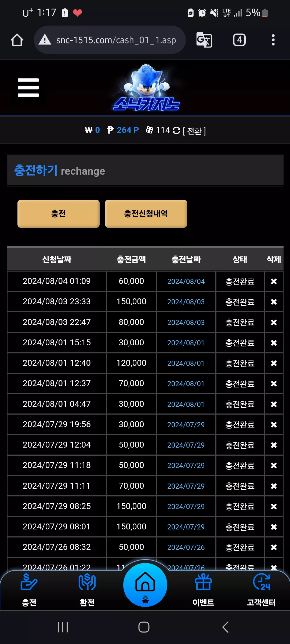Click the refresh icon next to 114

coord(176,130)
